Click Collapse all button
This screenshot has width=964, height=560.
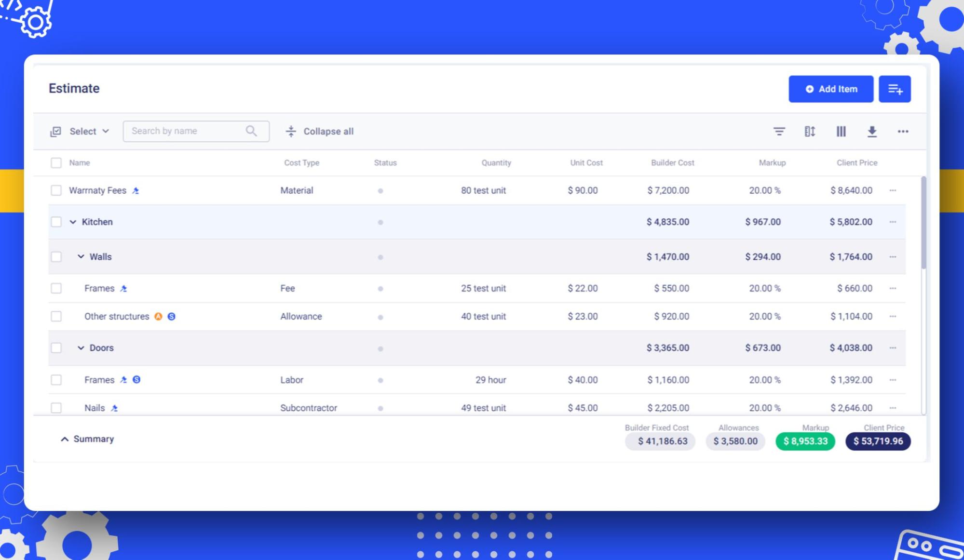point(319,131)
